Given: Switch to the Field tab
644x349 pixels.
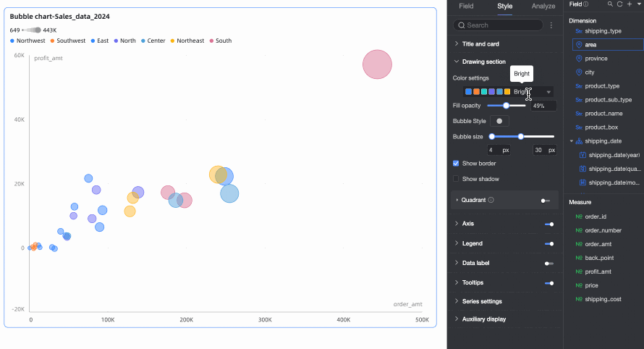Looking at the screenshot, I should (x=466, y=7).
